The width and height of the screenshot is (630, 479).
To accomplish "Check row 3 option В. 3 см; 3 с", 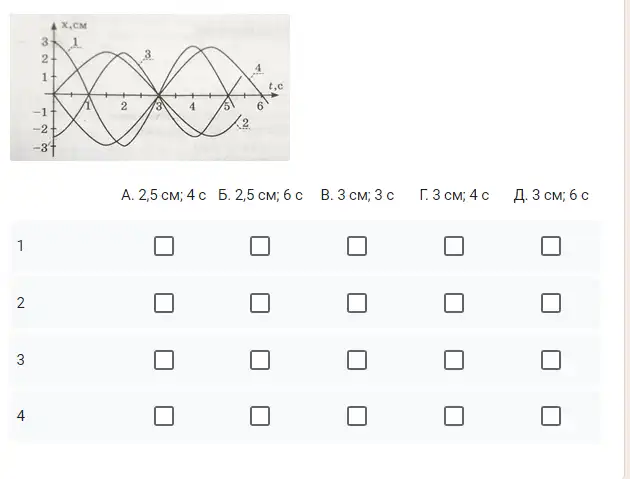I will [x=357, y=360].
